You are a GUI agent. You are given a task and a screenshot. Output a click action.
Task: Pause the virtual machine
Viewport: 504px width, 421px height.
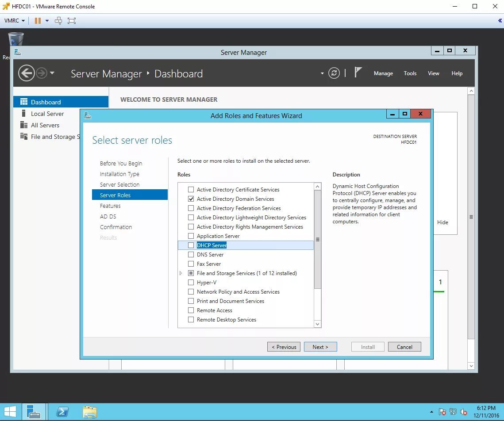click(x=38, y=20)
